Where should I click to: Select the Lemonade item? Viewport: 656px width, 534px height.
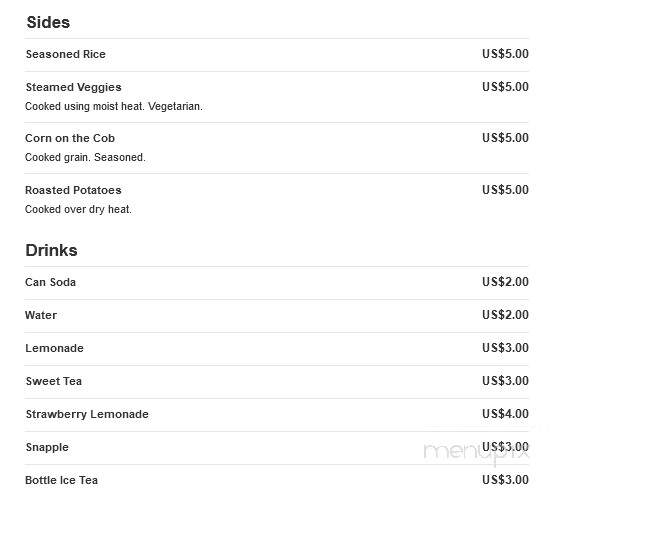(54, 348)
